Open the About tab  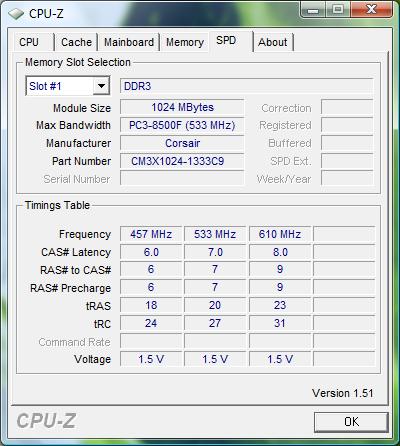[x=273, y=42]
